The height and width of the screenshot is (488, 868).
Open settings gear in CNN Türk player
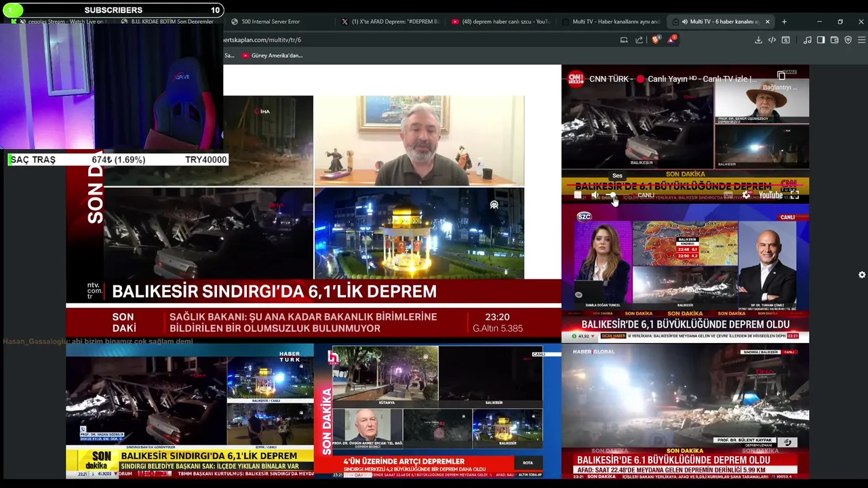[x=747, y=195]
